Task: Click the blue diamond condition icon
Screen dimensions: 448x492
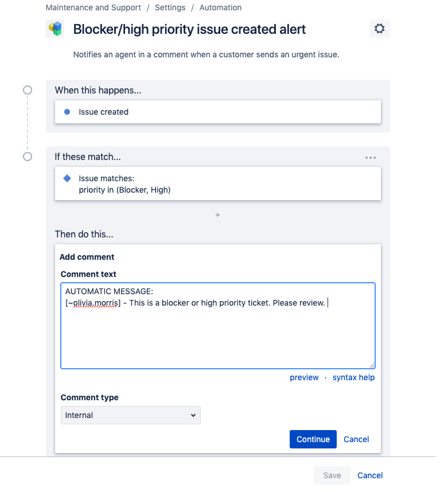Action: [67, 178]
